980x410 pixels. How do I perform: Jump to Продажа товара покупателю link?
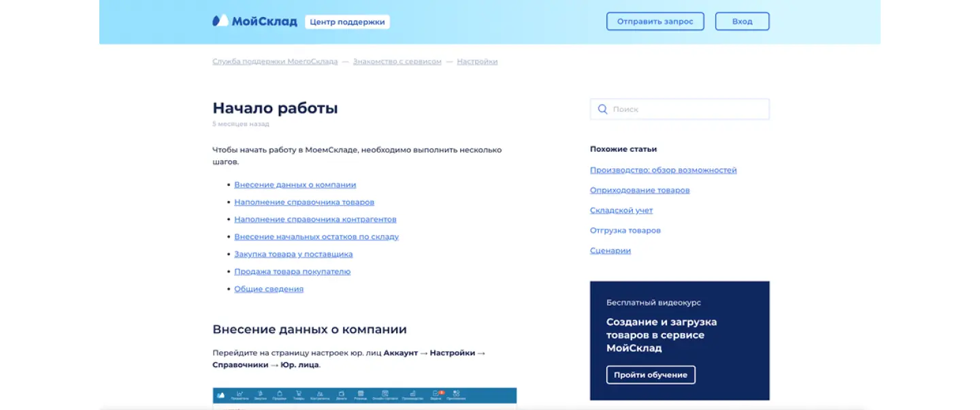pos(292,271)
